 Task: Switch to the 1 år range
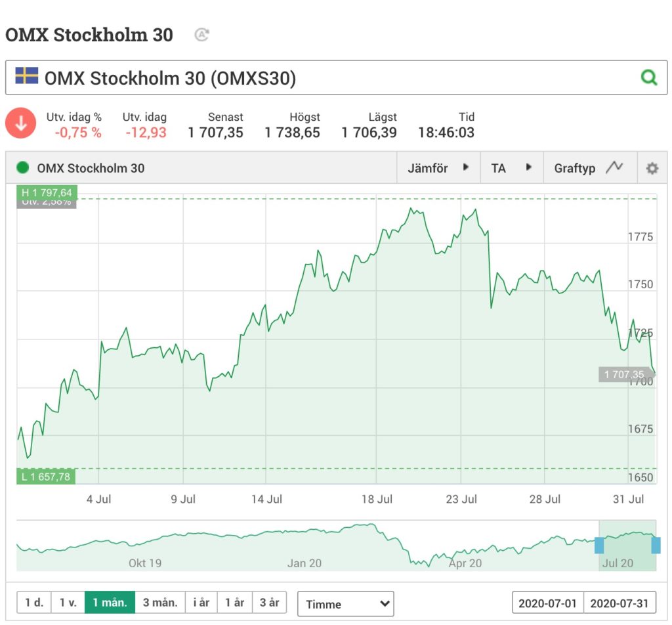click(x=235, y=602)
